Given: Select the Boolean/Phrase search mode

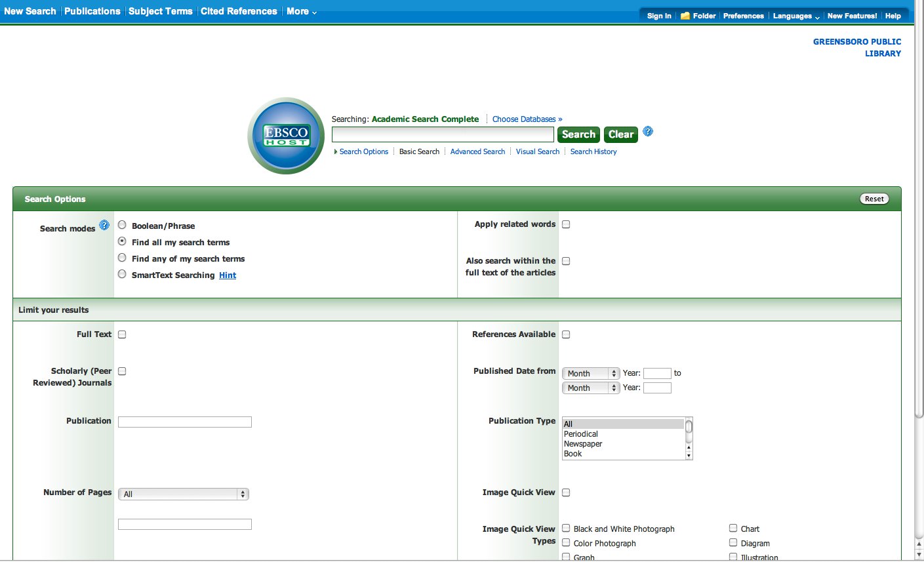Looking at the screenshot, I should click(122, 224).
